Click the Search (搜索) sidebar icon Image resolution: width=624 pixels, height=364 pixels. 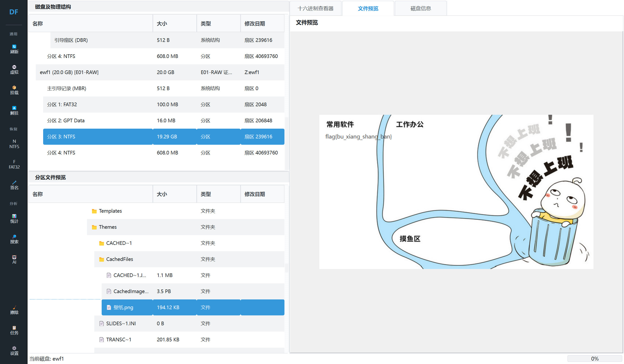tap(14, 239)
